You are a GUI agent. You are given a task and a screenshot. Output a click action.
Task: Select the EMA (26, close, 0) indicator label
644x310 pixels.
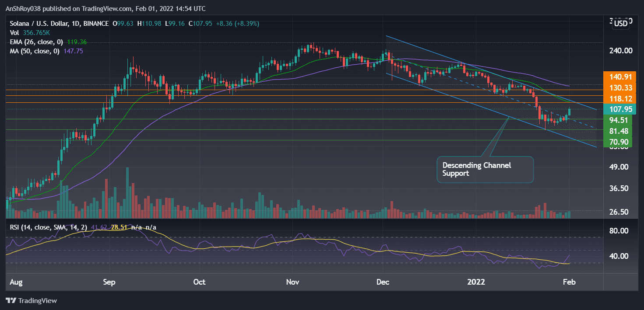coord(35,42)
